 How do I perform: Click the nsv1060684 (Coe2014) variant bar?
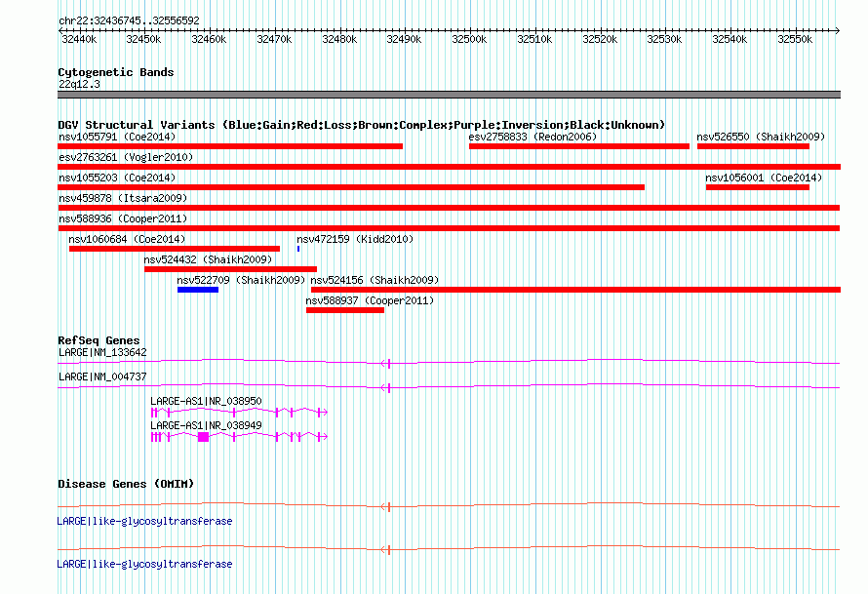[x=175, y=249]
